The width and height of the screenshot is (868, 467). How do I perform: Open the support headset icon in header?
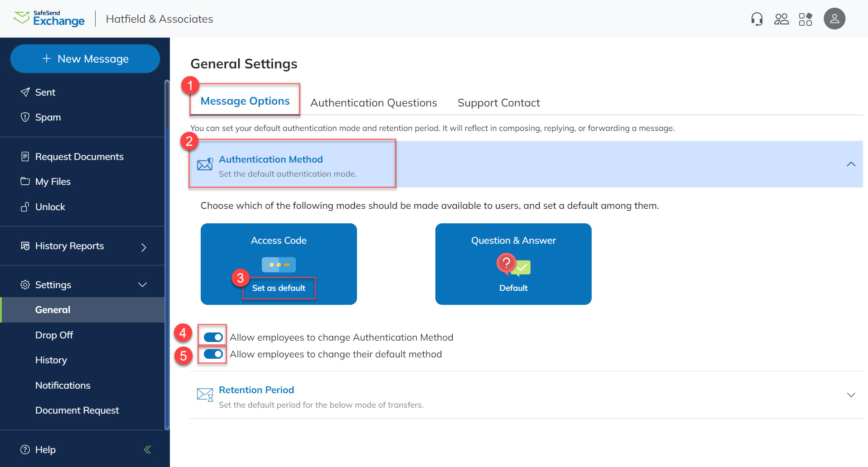point(757,19)
